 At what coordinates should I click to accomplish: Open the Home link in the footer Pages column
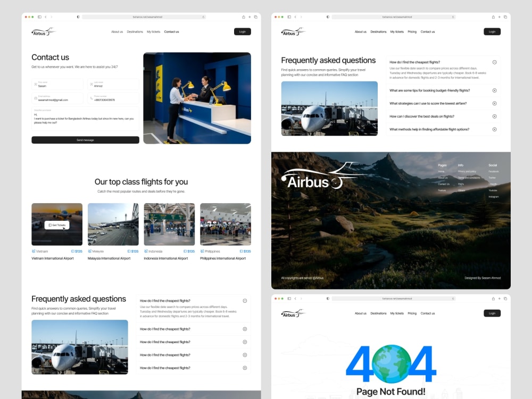tap(441, 171)
